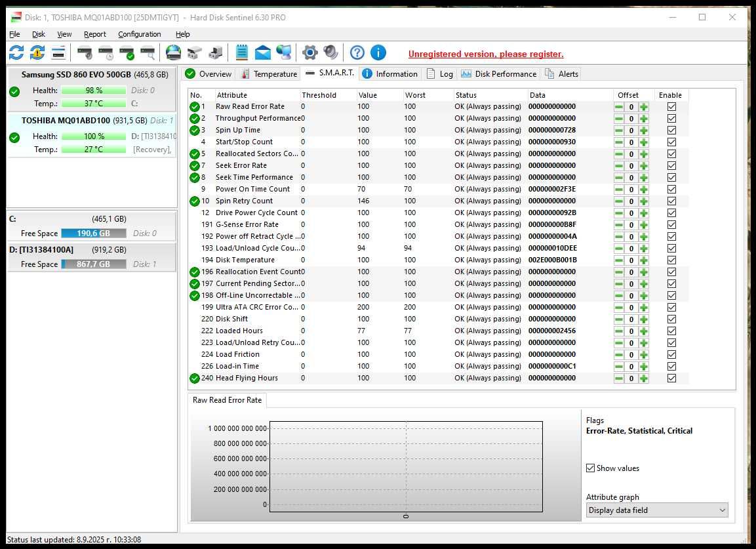Toggle Enable checkbox for Throughput Performance
Image resolution: width=756 pixels, height=549 pixels.
(671, 118)
